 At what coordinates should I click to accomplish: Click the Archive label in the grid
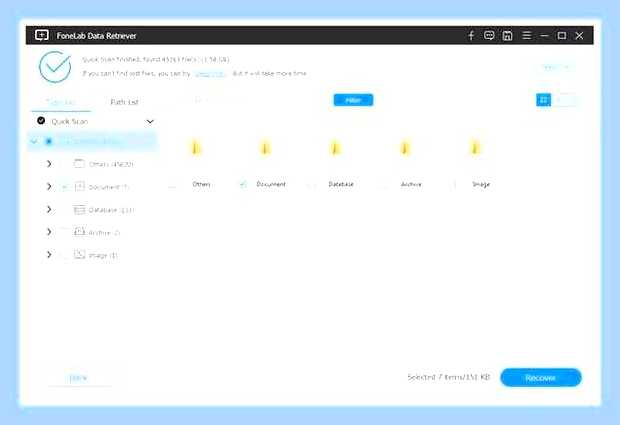coord(411,184)
